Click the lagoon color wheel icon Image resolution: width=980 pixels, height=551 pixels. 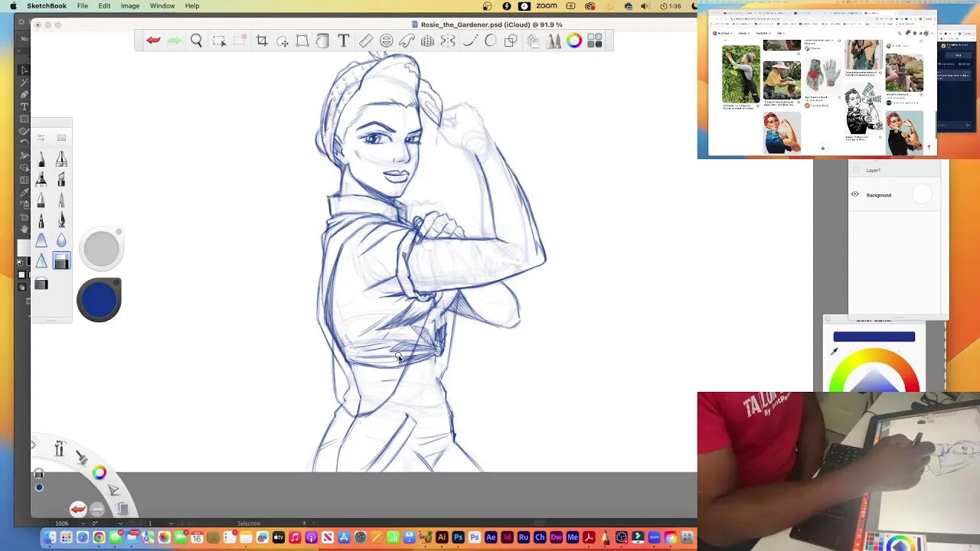pos(99,472)
